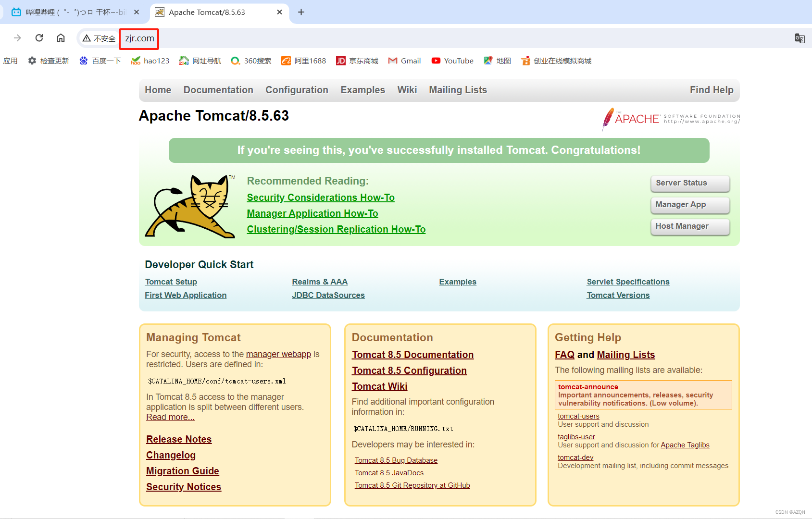Go to Home in Tomcat nav bar
The height and width of the screenshot is (519, 812).
pyautogui.click(x=158, y=90)
